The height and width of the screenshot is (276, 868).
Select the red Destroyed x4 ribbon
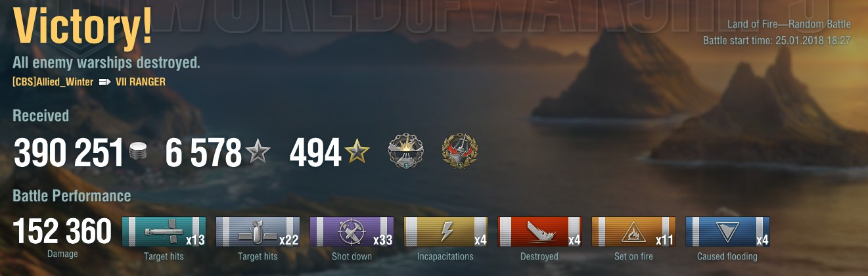pyautogui.click(x=539, y=232)
